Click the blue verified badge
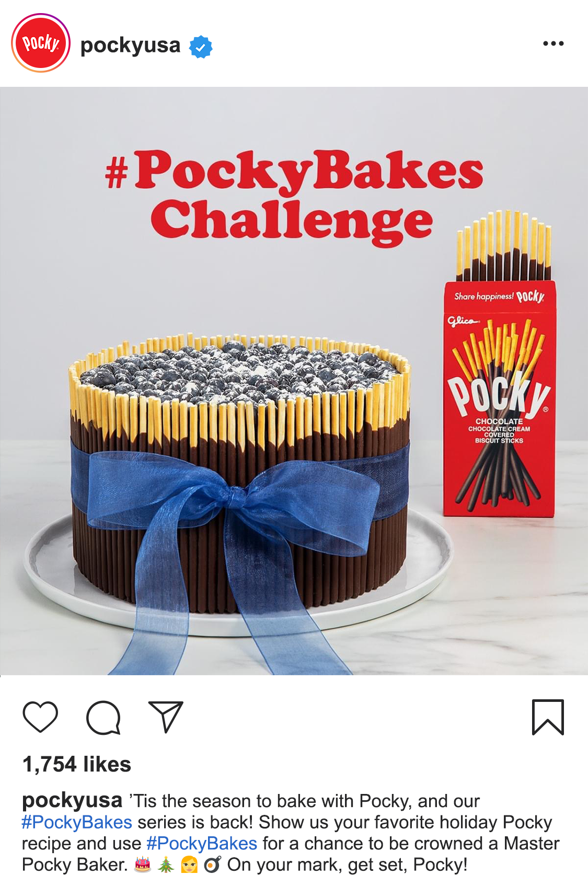The height and width of the screenshot is (886, 588). [x=201, y=47]
